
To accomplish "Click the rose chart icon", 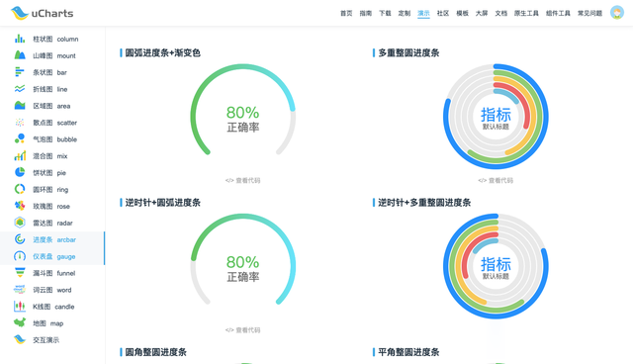I will [x=20, y=206].
